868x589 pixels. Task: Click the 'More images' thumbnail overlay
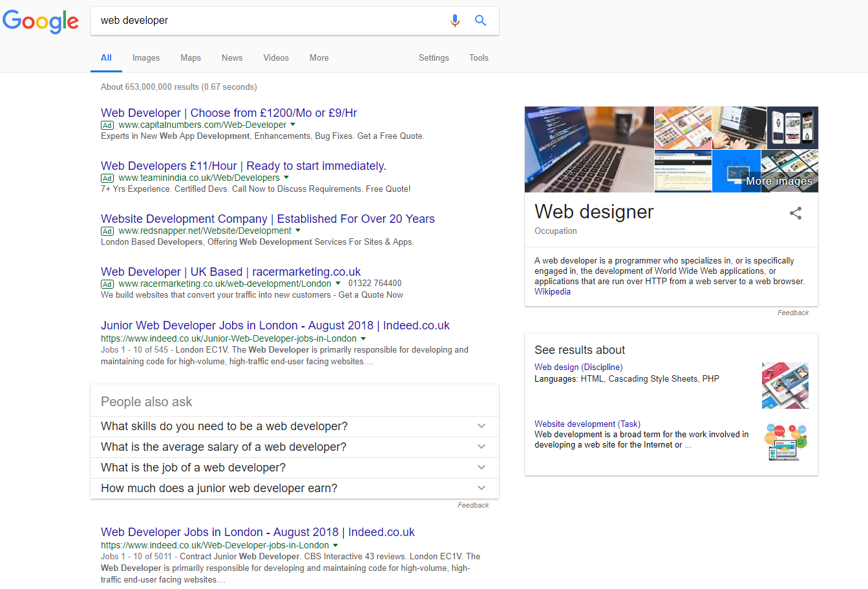coord(779,181)
